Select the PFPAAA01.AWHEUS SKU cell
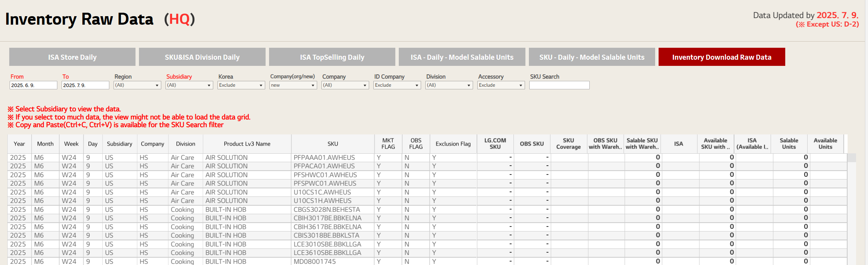The image size is (868, 265). click(x=324, y=158)
